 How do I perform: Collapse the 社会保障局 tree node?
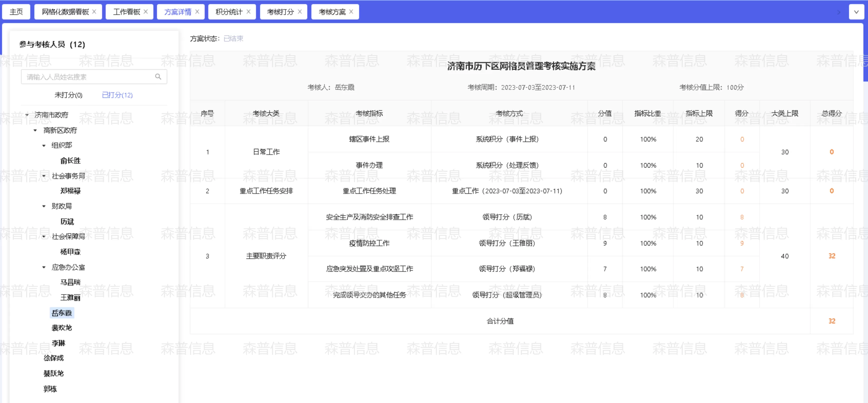[44, 237]
